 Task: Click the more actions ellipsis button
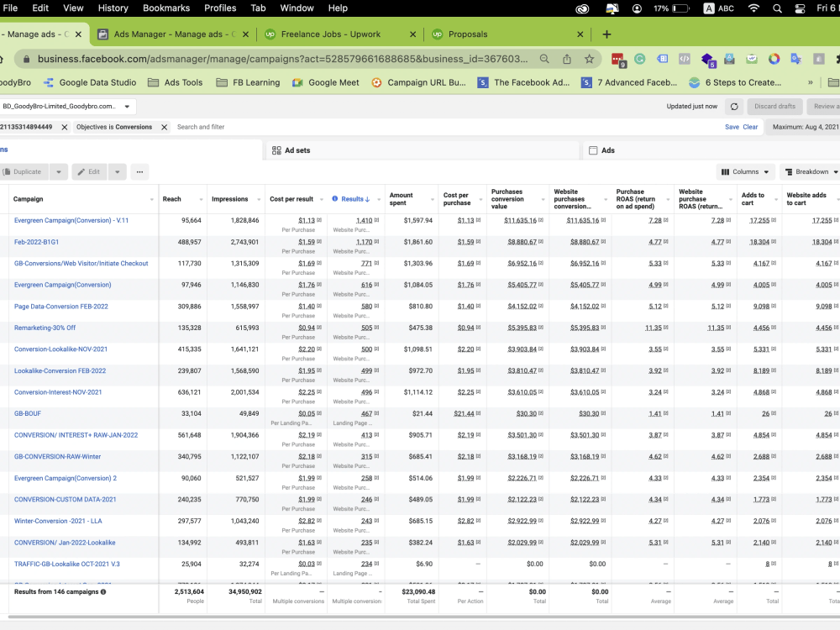(x=139, y=172)
